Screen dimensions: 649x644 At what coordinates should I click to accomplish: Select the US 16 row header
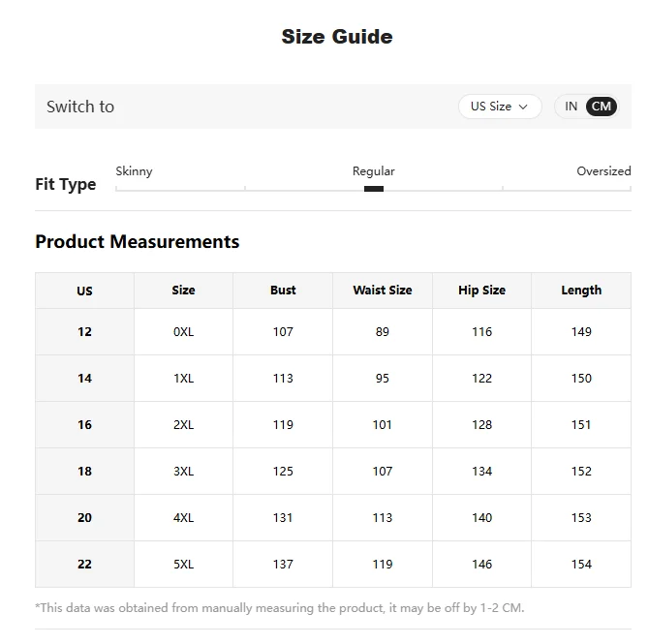click(x=84, y=424)
